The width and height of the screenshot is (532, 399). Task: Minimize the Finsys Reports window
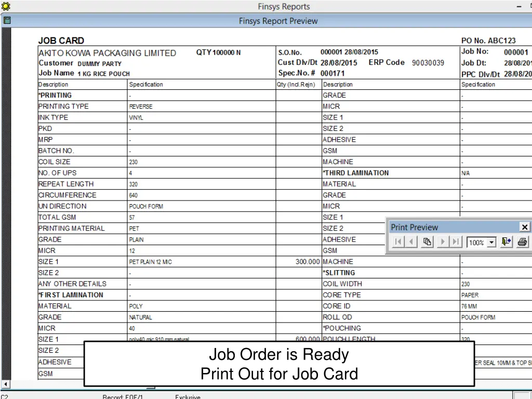(519, 6)
